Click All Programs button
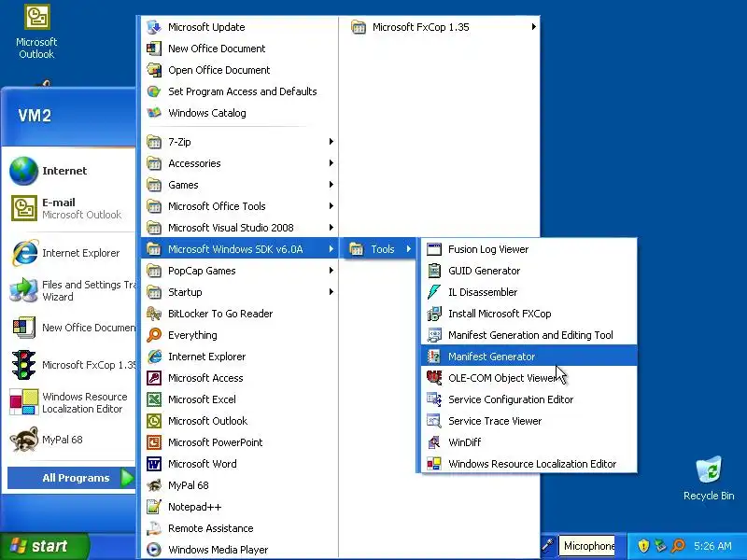 click(72, 478)
